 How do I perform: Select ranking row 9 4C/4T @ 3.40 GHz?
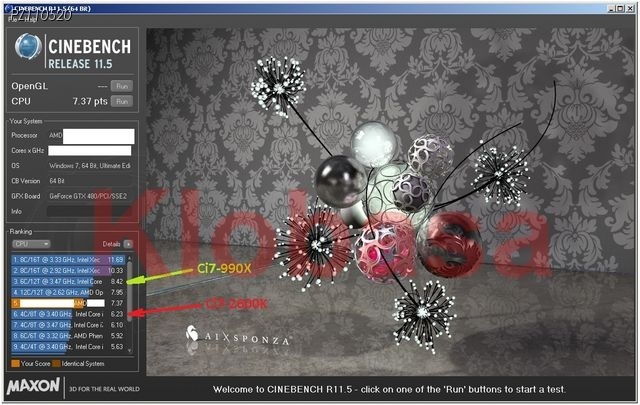[68, 347]
